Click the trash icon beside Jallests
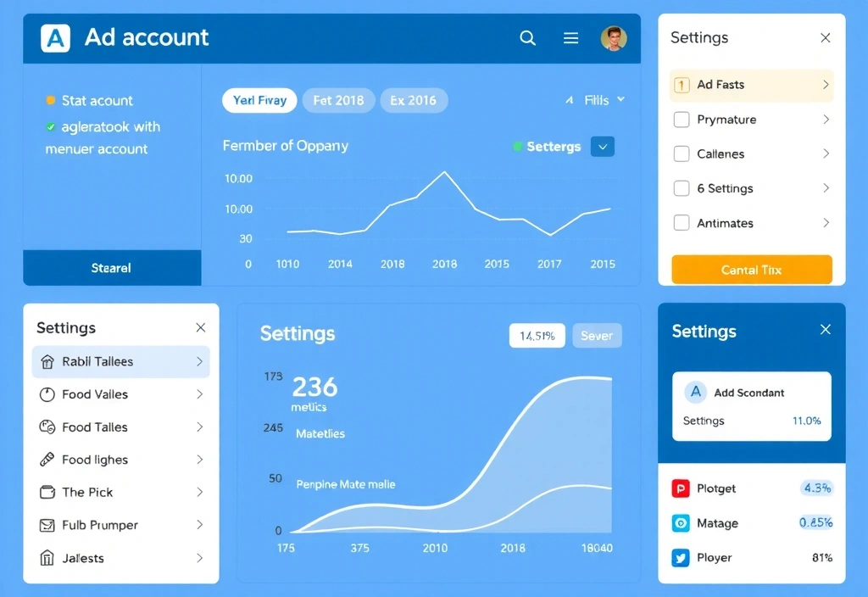 pos(48,558)
